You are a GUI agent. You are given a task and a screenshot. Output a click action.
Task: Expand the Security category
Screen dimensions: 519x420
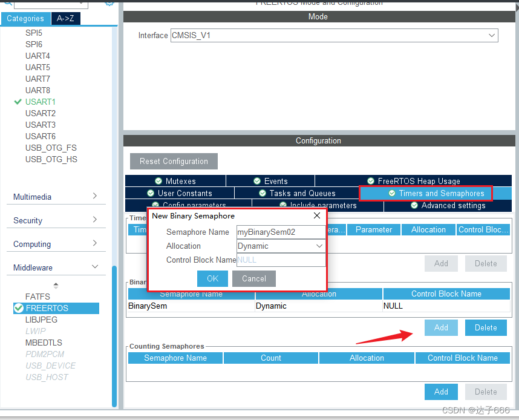(56, 220)
